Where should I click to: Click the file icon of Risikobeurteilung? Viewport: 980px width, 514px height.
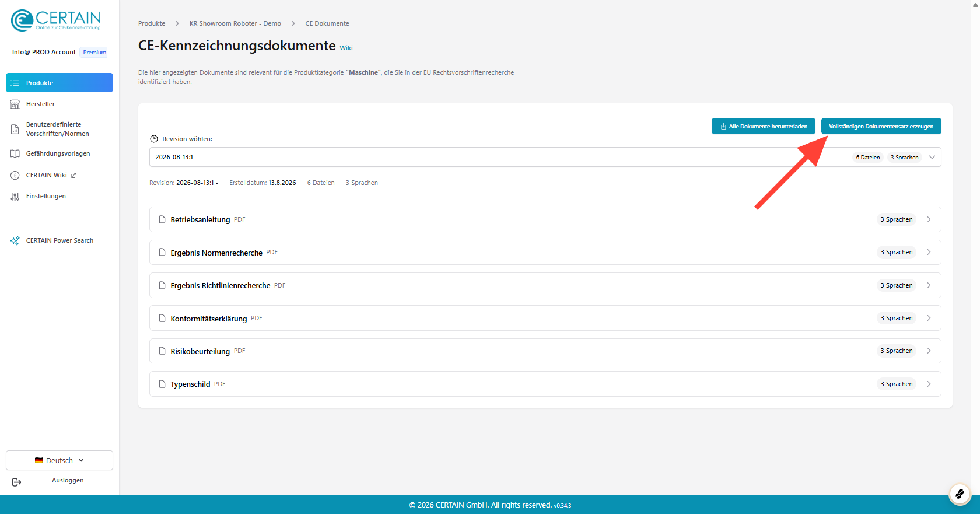point(162,351)
